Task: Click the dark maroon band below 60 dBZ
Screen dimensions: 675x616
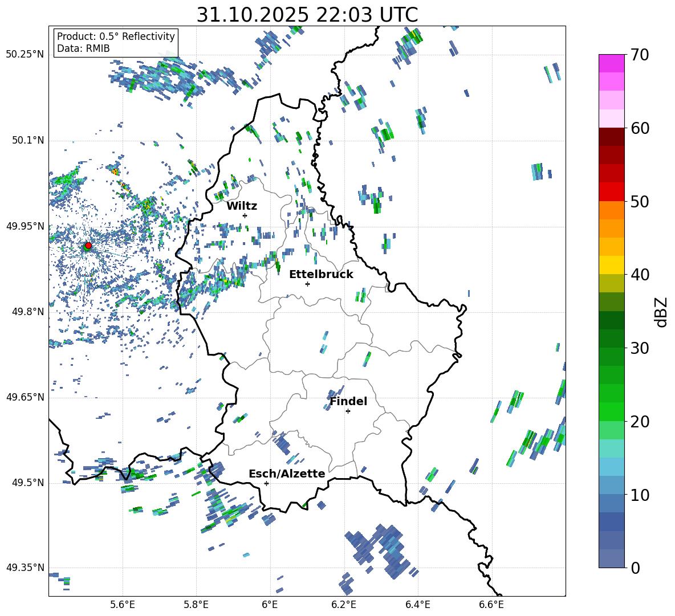Action: click(611, 137)
